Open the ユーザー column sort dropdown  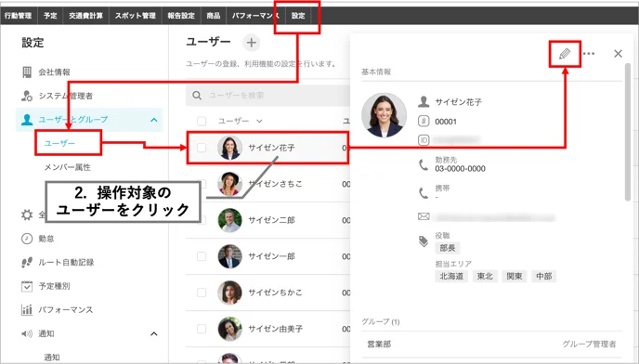pos(259,121)
